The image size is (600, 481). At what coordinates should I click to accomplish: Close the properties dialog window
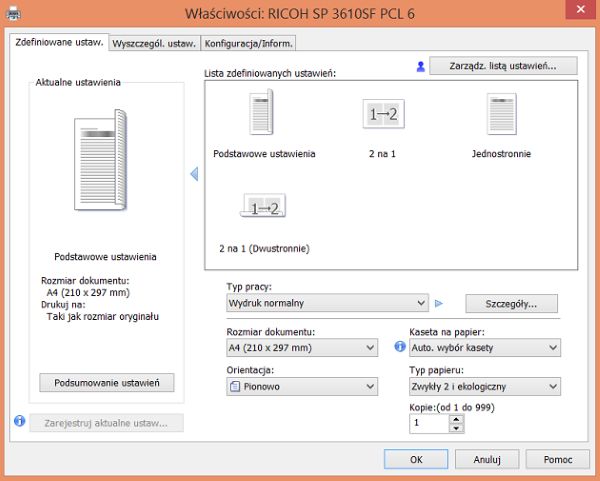pos(581,9)
